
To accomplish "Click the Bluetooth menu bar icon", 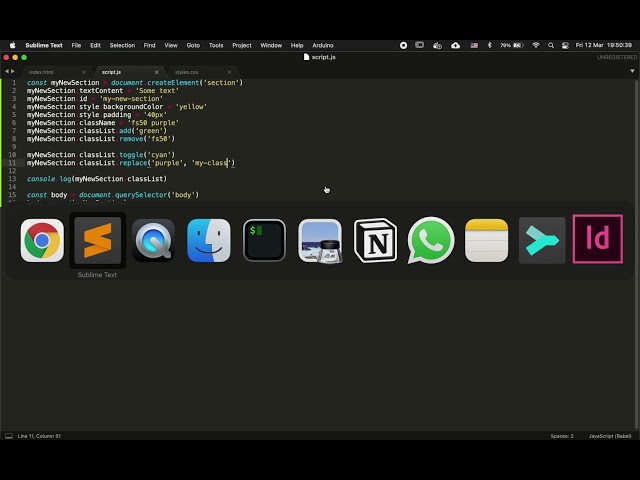I will point(490,45).
